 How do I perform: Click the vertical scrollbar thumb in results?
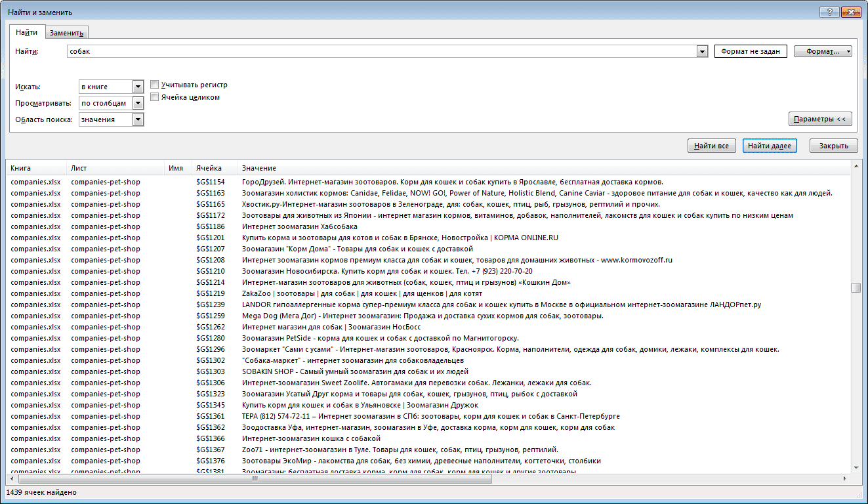click(x=856, y=288)
